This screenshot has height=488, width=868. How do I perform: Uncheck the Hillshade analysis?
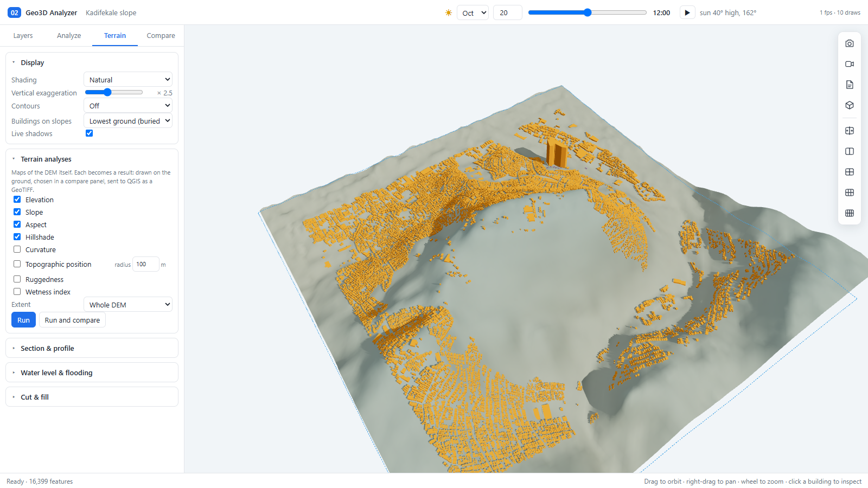click(x=17, y=237)
